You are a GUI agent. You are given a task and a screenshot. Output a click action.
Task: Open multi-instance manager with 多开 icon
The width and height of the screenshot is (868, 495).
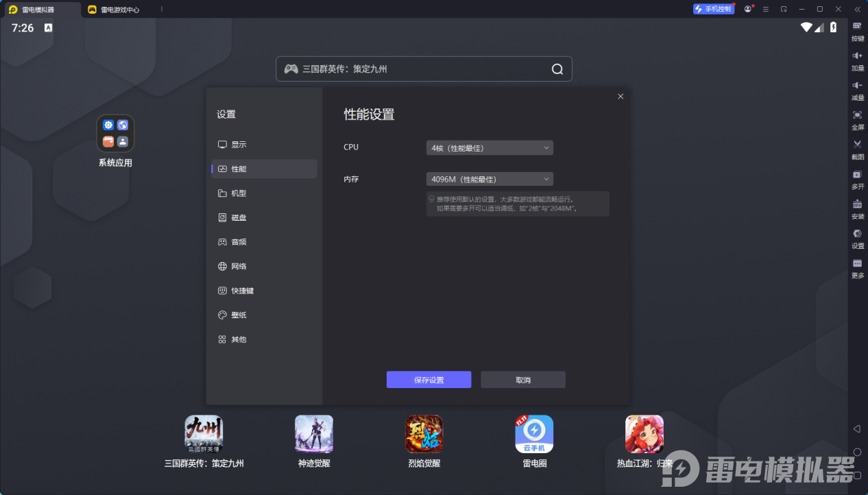tap(856, 179)
